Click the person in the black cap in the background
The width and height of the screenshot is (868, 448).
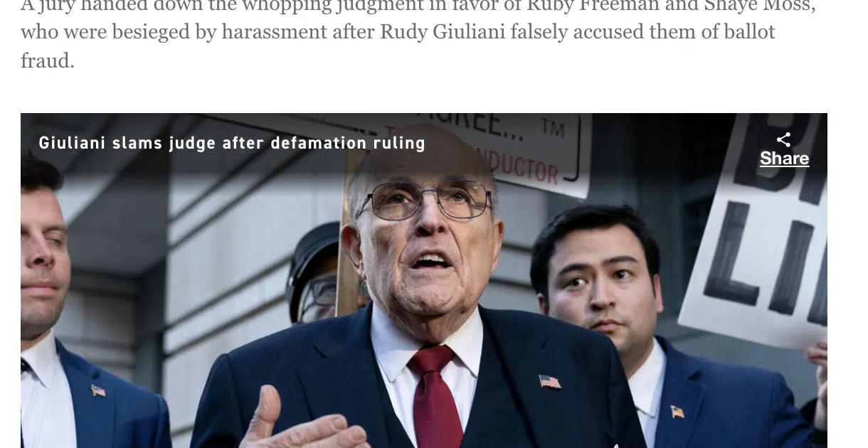click(x=314, y=272)
